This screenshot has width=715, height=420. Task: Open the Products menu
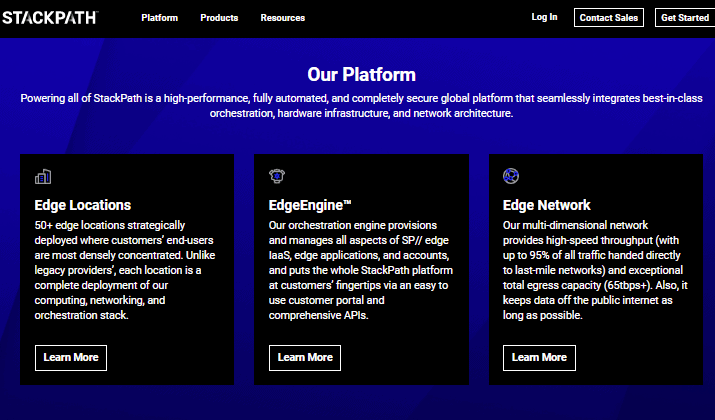(219, 18)
